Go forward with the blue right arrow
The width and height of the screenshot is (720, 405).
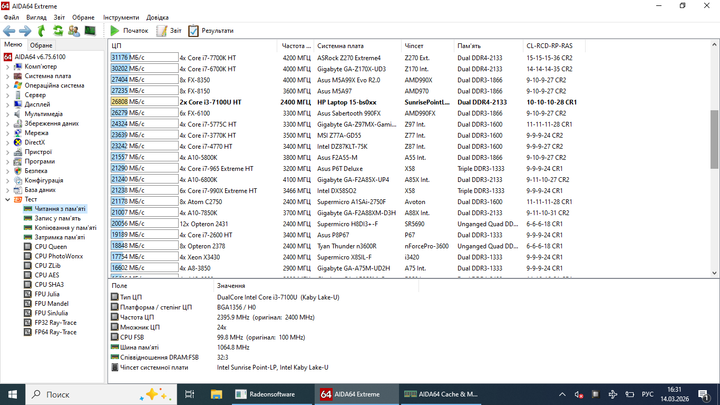[x=25, y=31]
